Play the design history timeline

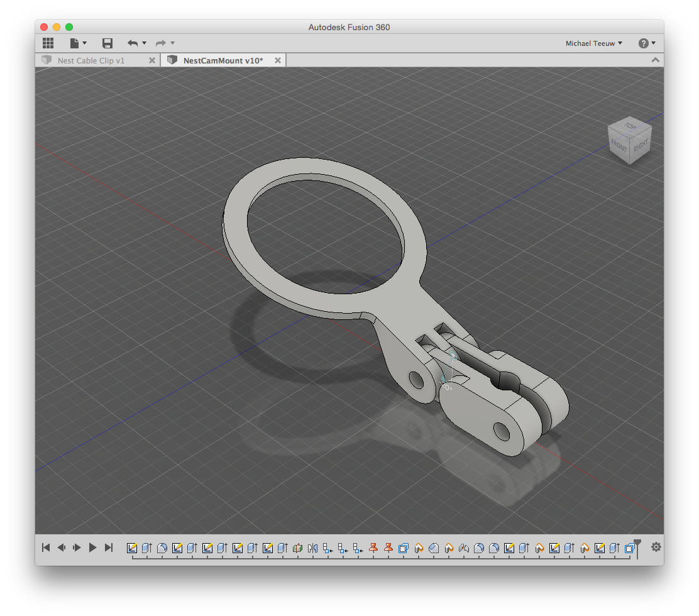[x=92, y=547]
